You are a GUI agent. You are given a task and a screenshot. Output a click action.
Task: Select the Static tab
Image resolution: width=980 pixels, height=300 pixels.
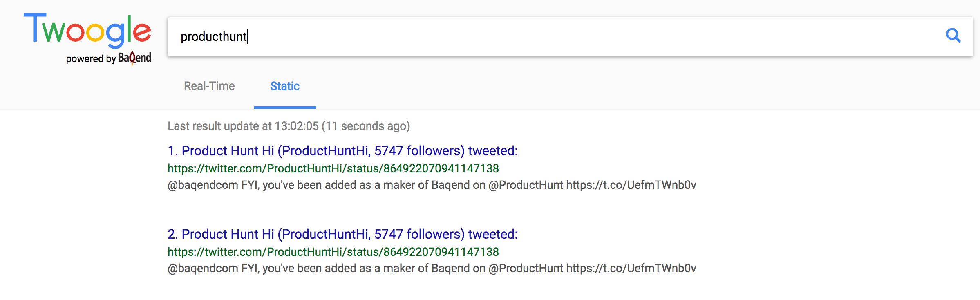[x=285, y=86]
